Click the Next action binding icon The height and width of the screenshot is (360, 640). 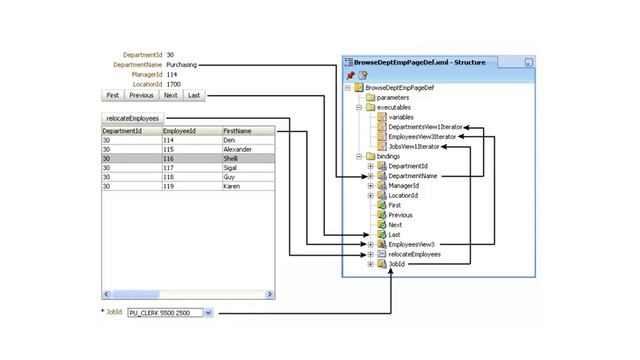pos(382,225)
